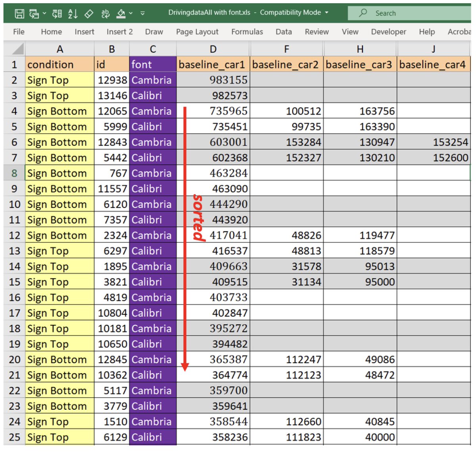Click the Spelling check icon
Screen dimensions: 476x453
pos(105,13)
